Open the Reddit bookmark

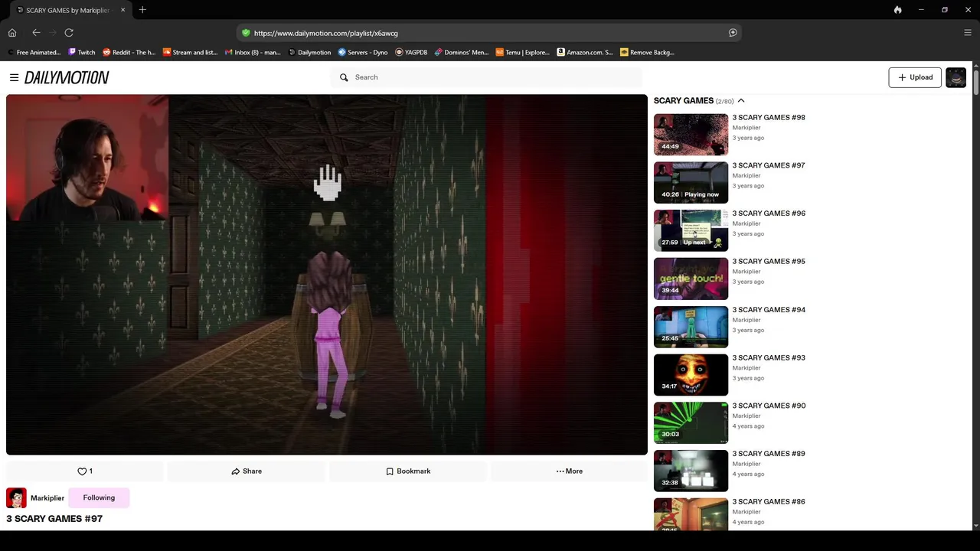129,53
